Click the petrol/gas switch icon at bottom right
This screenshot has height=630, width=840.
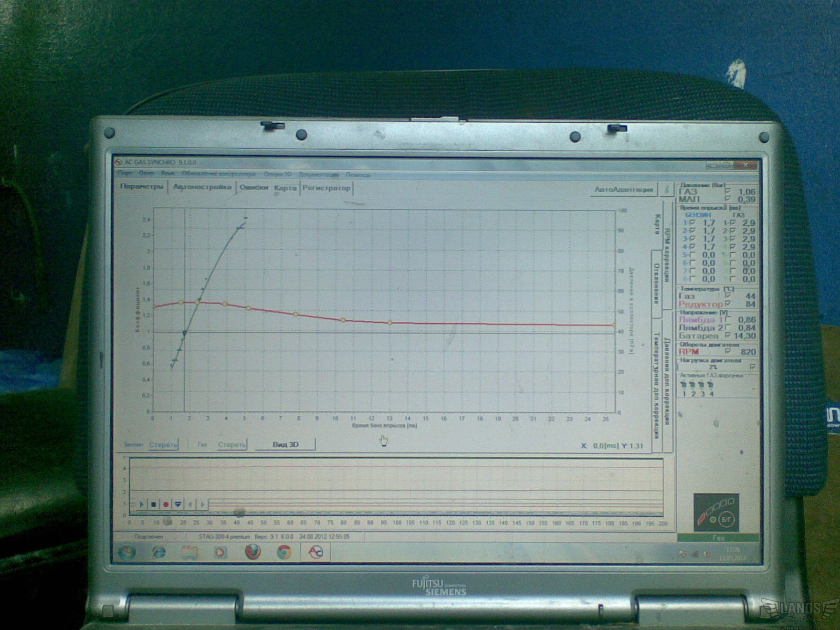(716, 512)
